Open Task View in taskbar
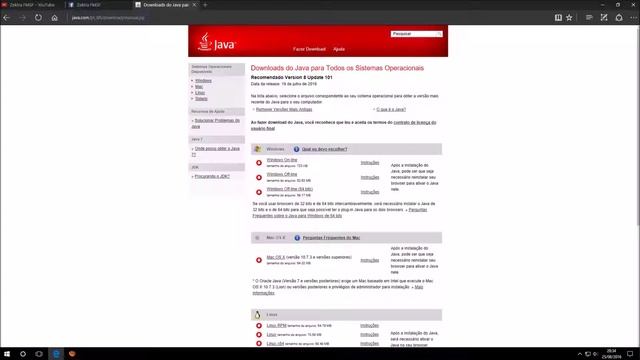 (x=39, y=354)
